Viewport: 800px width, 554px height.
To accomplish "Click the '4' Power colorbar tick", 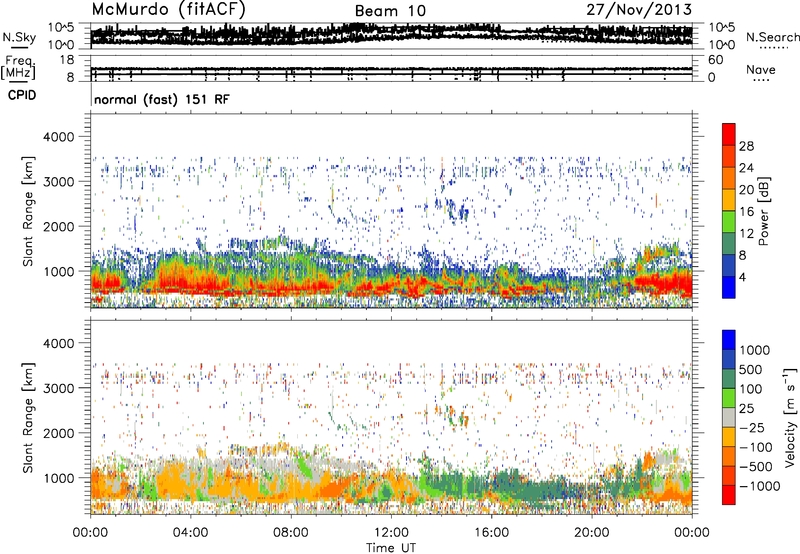I will [743, 277].
